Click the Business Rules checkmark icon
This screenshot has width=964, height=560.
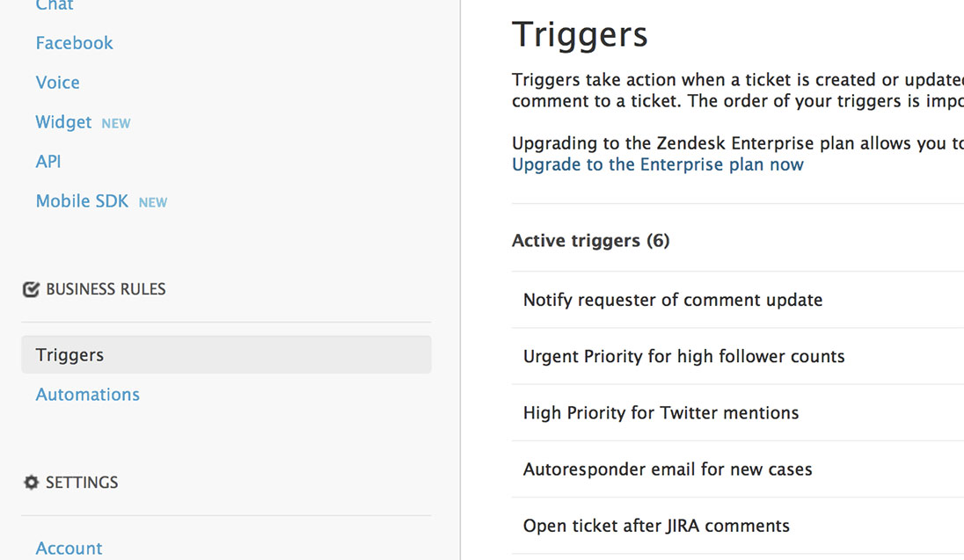point(29,288)
